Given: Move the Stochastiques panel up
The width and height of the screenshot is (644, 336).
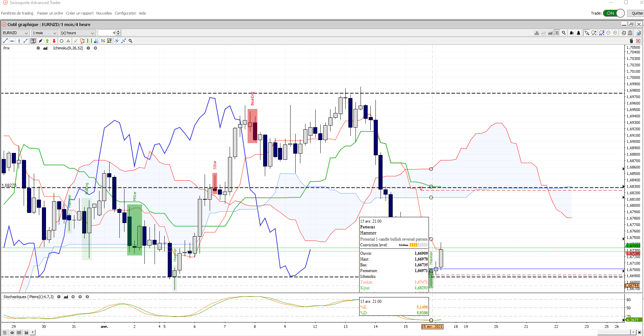Looking at the screenshot, I should coord(80,297).
